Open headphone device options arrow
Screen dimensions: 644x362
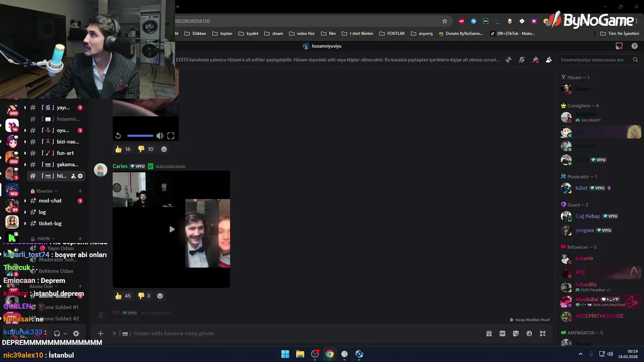[x=65, y=333]
